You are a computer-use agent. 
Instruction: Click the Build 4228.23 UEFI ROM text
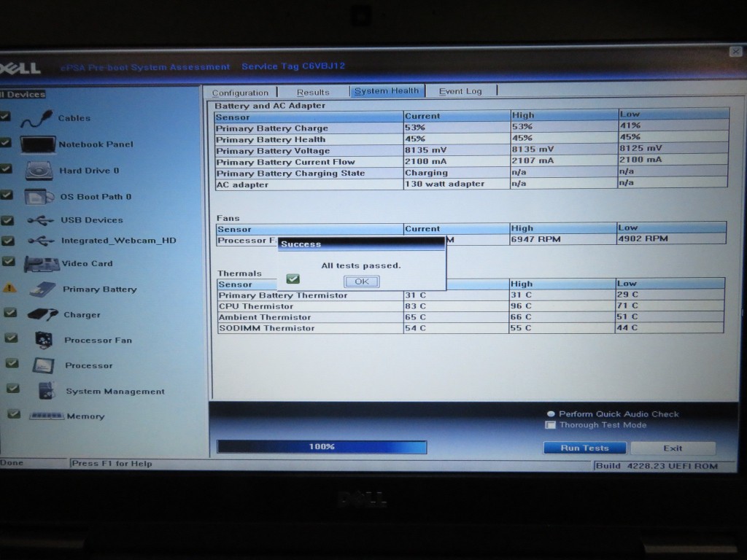pyautogui.click(x=657, y=466)
